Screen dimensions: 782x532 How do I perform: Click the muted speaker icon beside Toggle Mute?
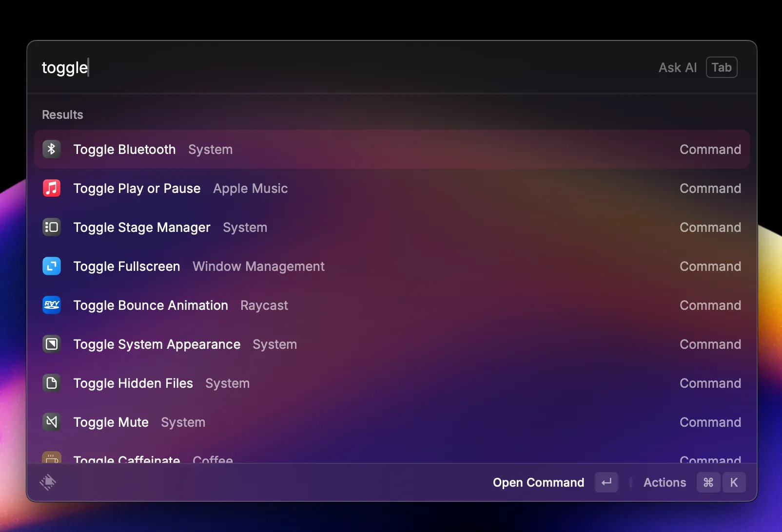point(51,422)
